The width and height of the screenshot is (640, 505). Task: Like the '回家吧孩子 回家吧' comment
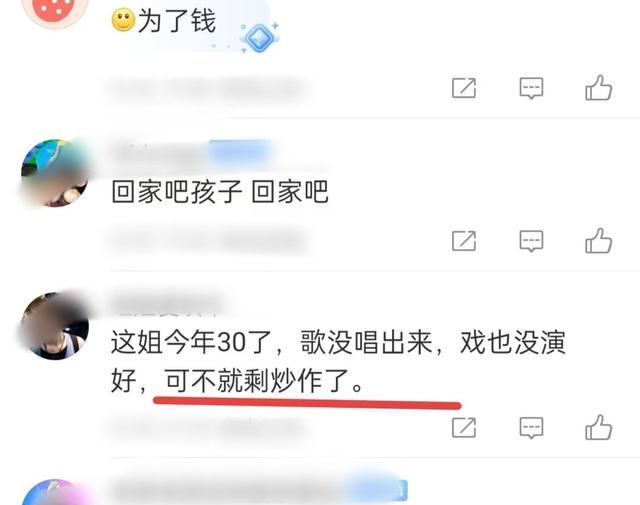pyautogui.click(x=598, y=241)
